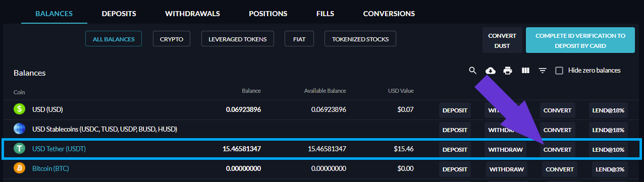Enable Hide zero balances checkbox
The height and width of the screenshot is (182, 644).
[x=559, y=71]
